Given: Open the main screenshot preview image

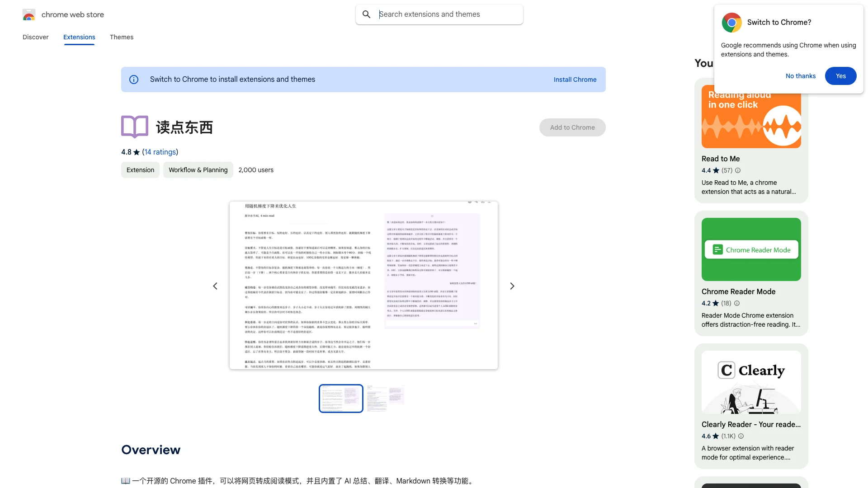Looking at the screenshot, I should pos(363,285).
